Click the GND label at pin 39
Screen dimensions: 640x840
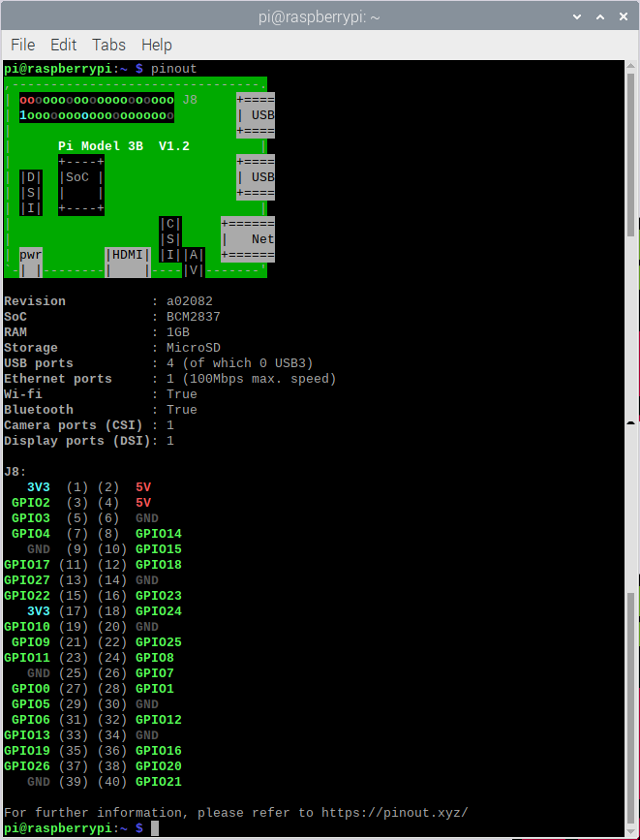pos(39,782)
